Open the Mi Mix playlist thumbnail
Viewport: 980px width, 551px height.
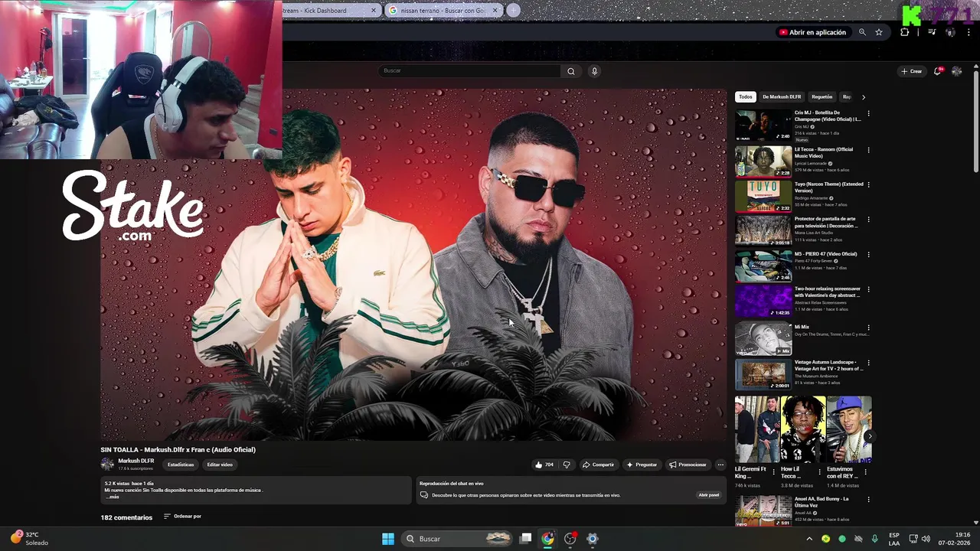click(x=763, y=339)
